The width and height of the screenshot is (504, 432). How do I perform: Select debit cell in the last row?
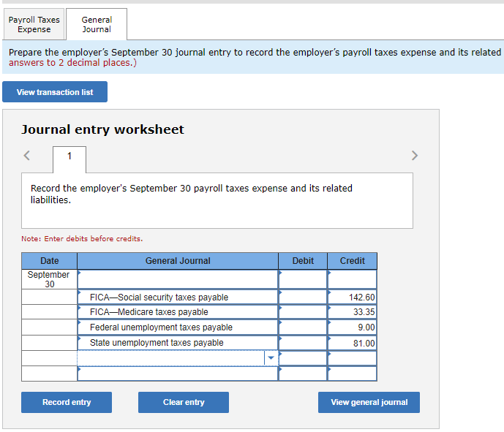[303, 374]
